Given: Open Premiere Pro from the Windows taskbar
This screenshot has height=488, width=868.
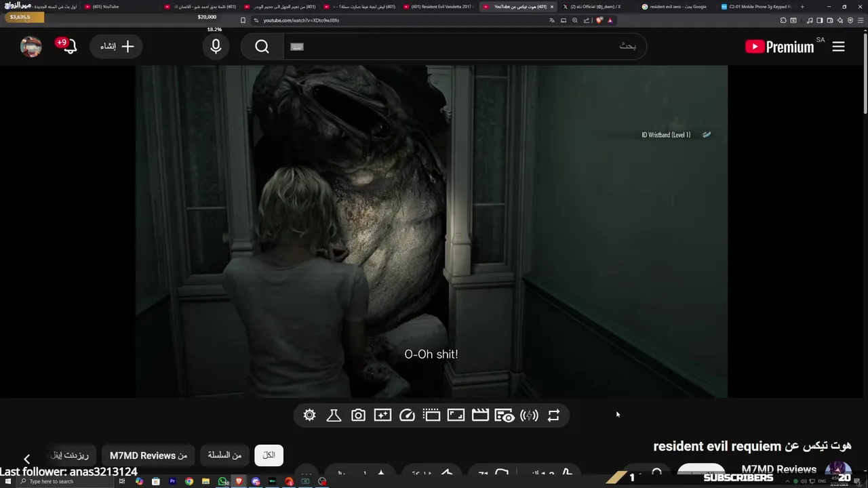Looking at the screenshot, I should pyautogui.click(x=172, y=481).
